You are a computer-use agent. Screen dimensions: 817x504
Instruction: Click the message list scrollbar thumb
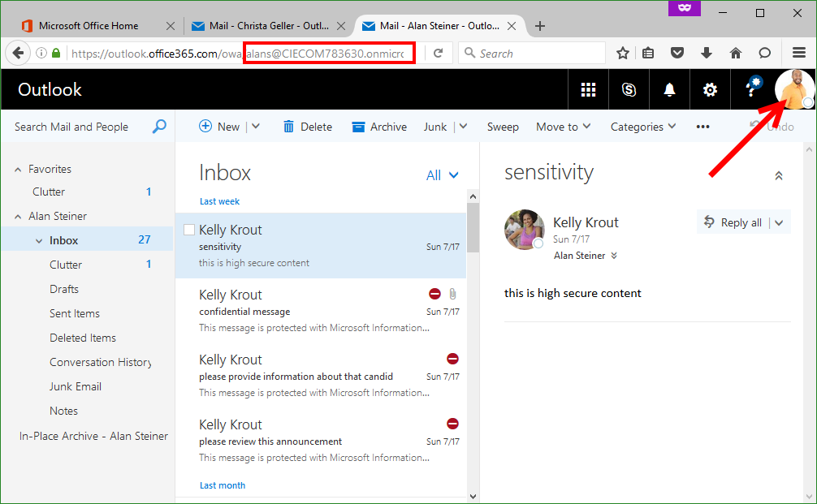[x=473, y=229]
